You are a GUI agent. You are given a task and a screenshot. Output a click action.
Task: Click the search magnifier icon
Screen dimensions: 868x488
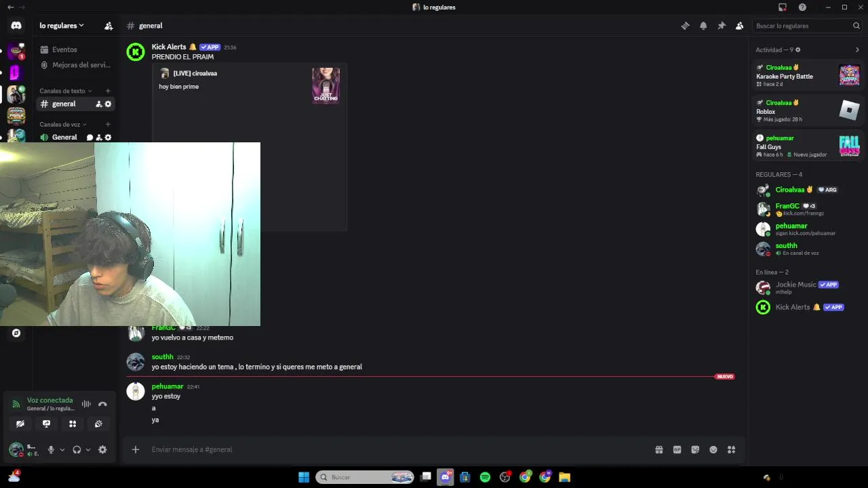(x=856, y=26)
